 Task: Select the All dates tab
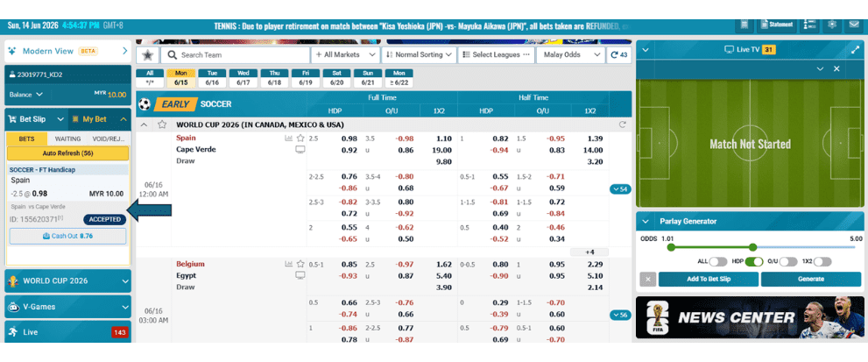[x=150, y=78]
